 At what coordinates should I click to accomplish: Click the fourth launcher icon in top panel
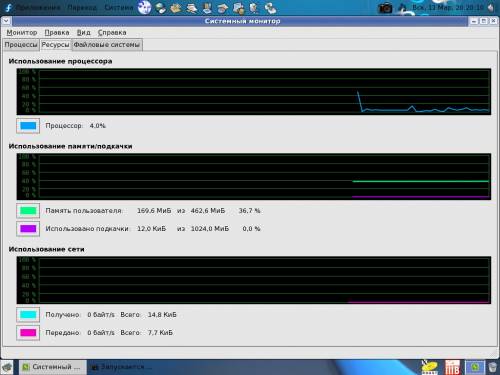tap(192, 8)
